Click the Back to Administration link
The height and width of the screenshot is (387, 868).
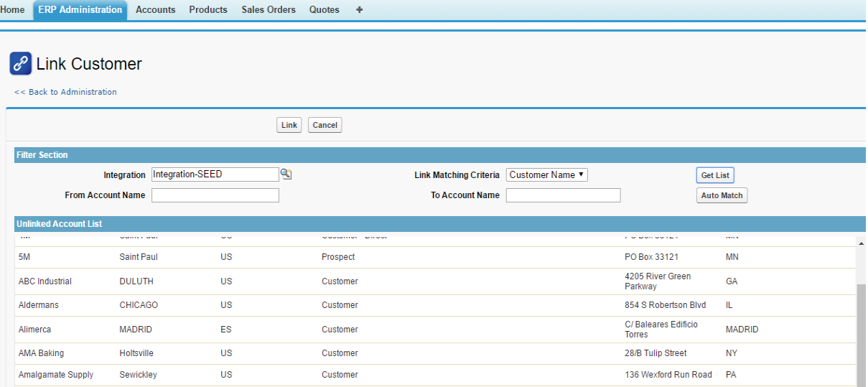pyautogui.click(x=65, y=92)
